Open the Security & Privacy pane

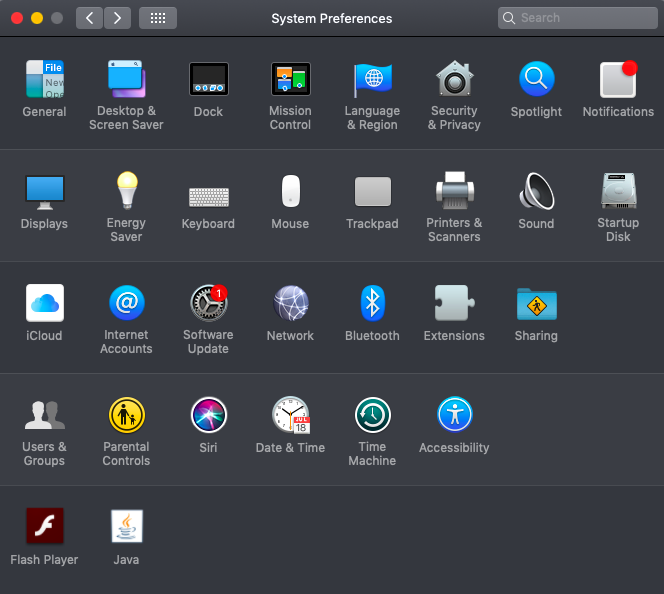454,80
